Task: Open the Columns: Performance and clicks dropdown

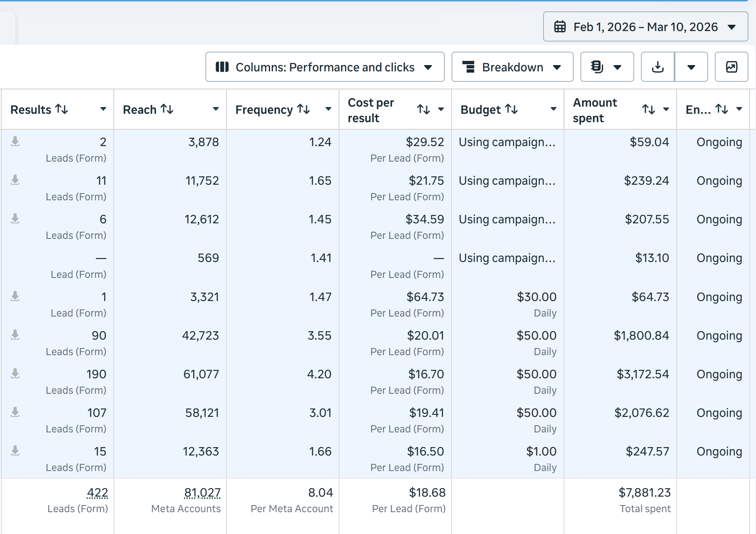Action: 325,67
